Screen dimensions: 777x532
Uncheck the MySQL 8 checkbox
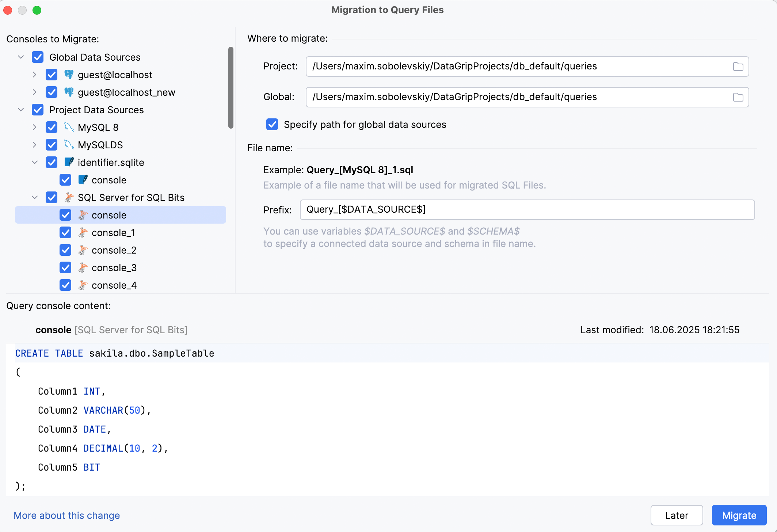pyautogui.click(x=52, y=128)
